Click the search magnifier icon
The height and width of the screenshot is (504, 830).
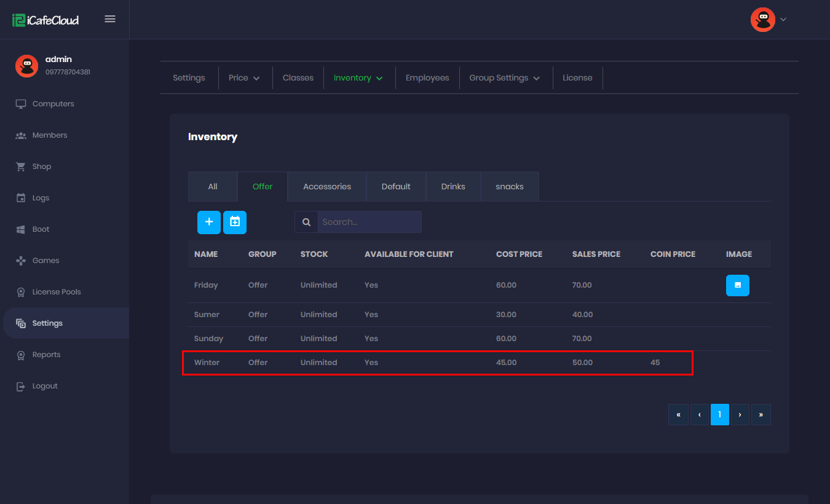[306, 222]
